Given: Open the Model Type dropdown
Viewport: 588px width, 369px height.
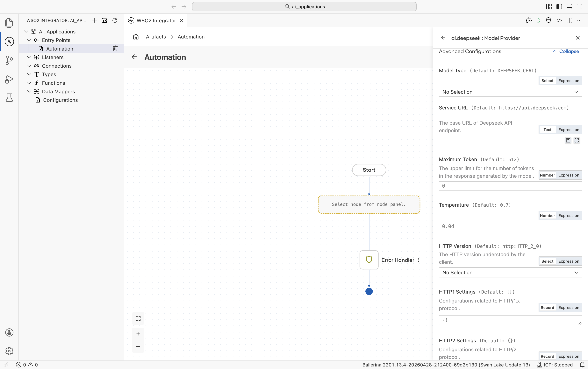Looking at the screenshot, I should 510,92.
